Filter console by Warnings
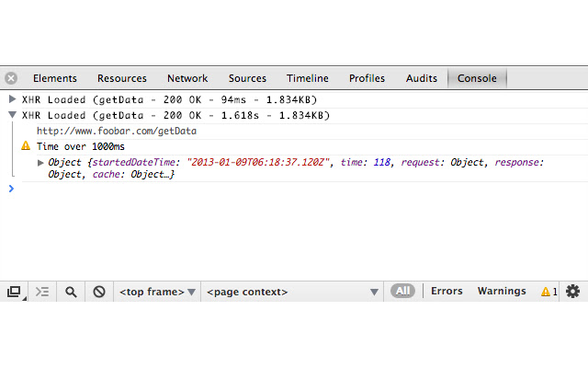This screenshot has height=368, width=588. (502, 291)
